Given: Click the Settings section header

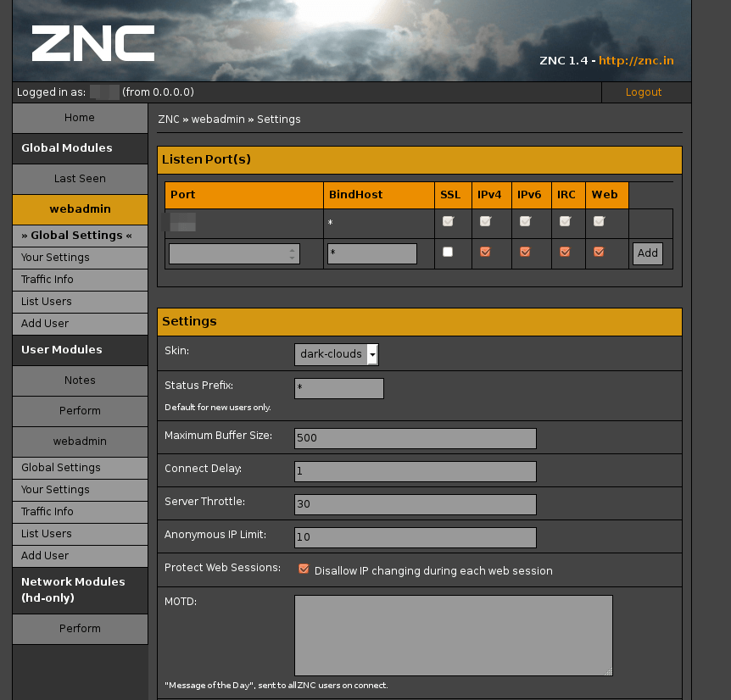Looking at the screenshot, I should click(x=420, y=322).
